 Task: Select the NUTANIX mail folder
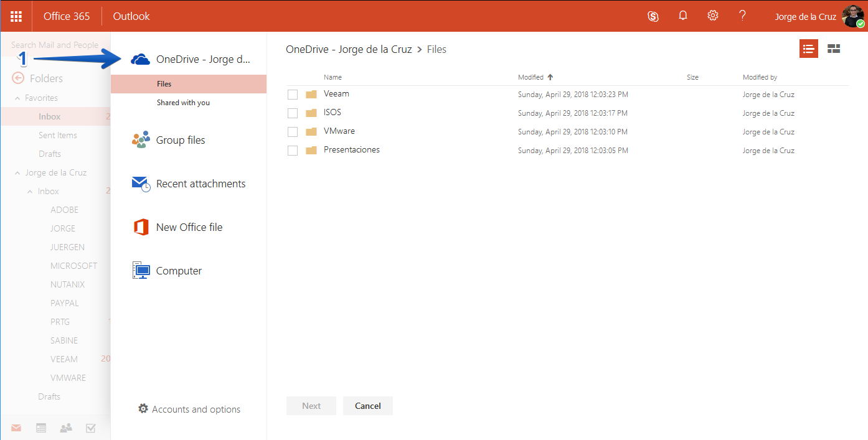(67, 284)
